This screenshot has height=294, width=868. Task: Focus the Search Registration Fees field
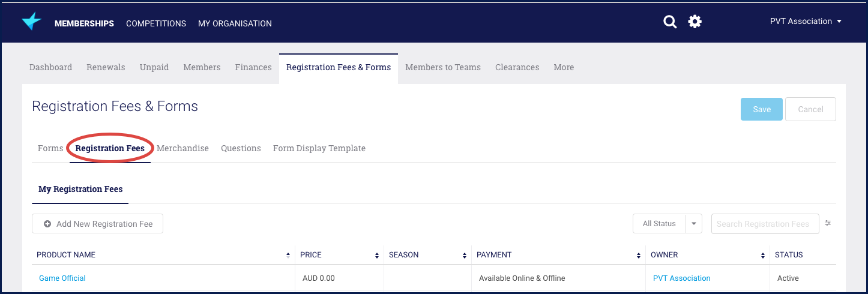click(765, 224)
